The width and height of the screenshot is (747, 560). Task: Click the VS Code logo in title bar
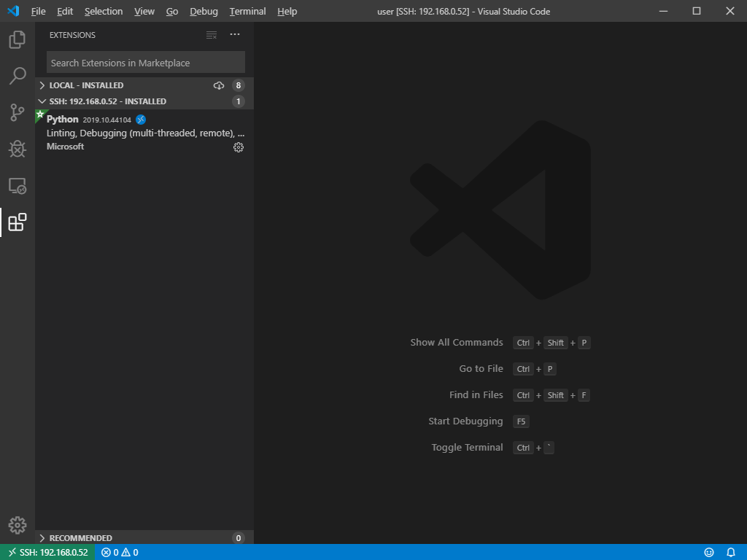[x=13, y=10]
